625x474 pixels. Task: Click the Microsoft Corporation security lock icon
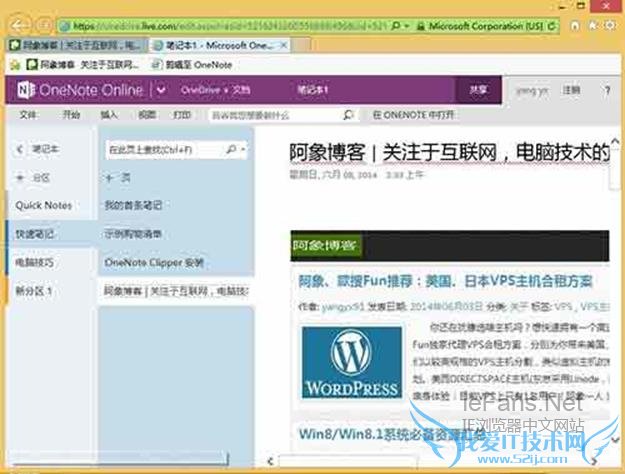pos(420,26)
